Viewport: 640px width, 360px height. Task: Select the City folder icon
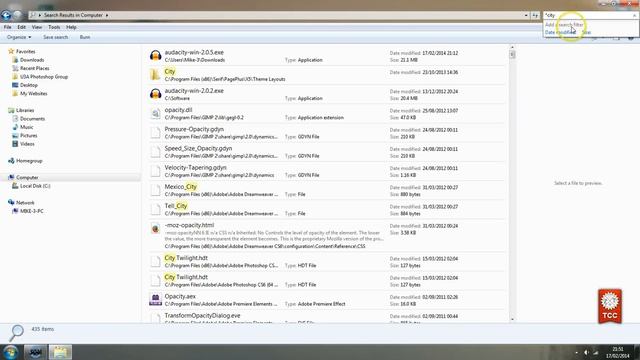coord(155,75)
